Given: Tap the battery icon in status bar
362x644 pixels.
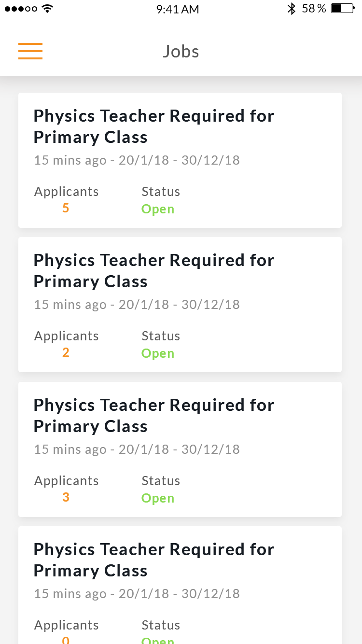Looking at the screenshot, I should click(x=343, y=9).
